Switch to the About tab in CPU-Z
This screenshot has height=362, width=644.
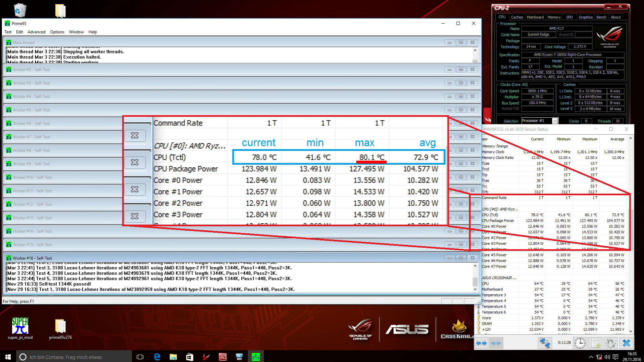pos(616,17)
